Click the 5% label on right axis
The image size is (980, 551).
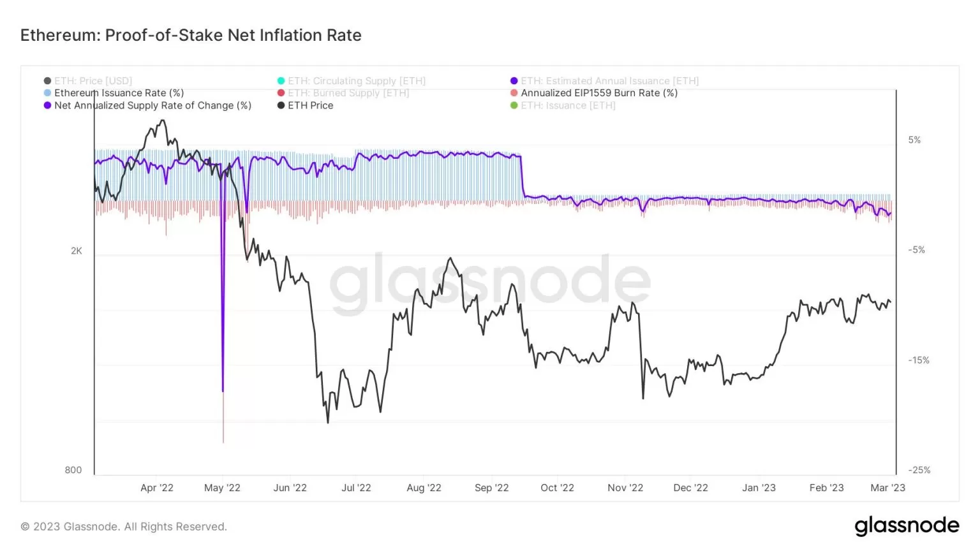tap(914, 140)
